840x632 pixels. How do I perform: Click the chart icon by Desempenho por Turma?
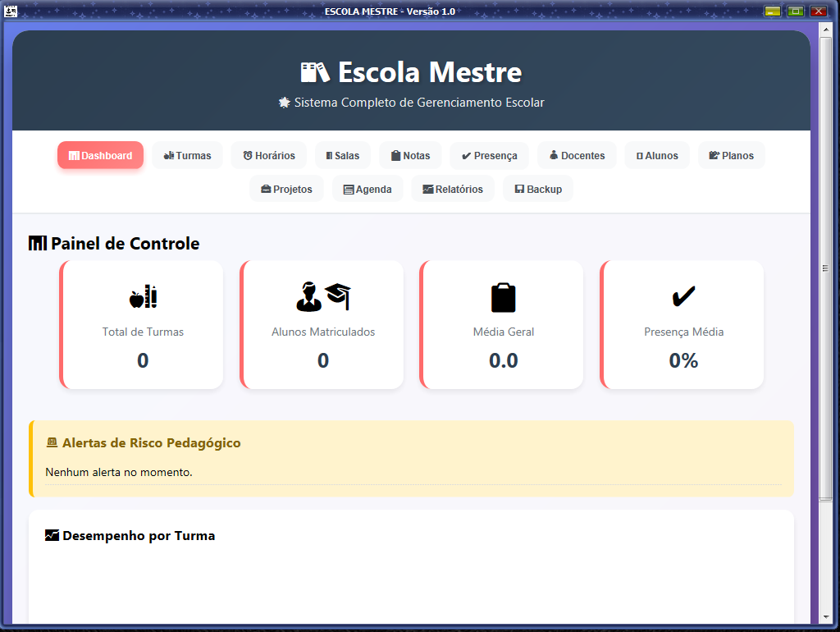pyautogui.click(x=52, y=535)
